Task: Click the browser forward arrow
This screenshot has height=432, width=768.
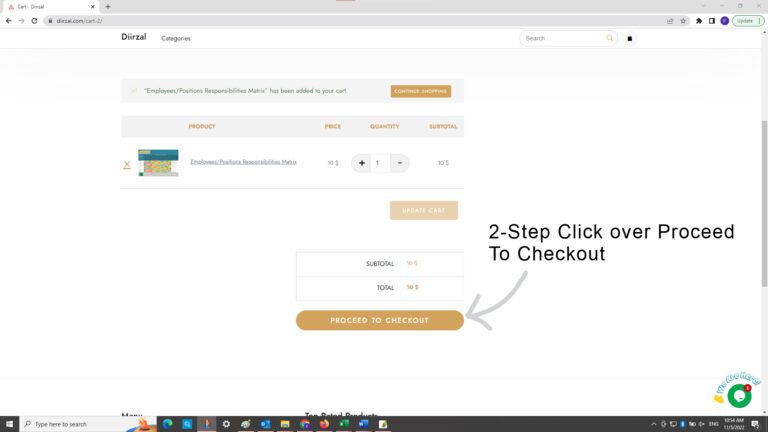Action: click(x=22, y=21)
